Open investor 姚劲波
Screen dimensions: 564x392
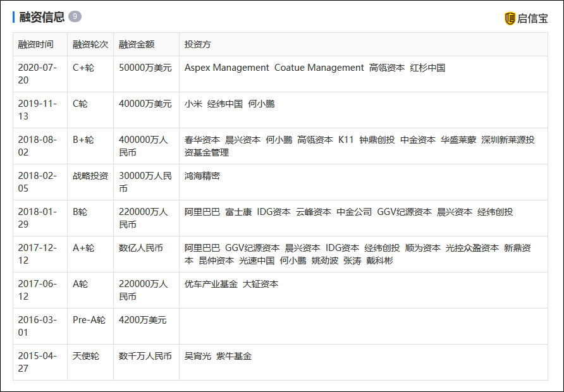click(325, 260)
